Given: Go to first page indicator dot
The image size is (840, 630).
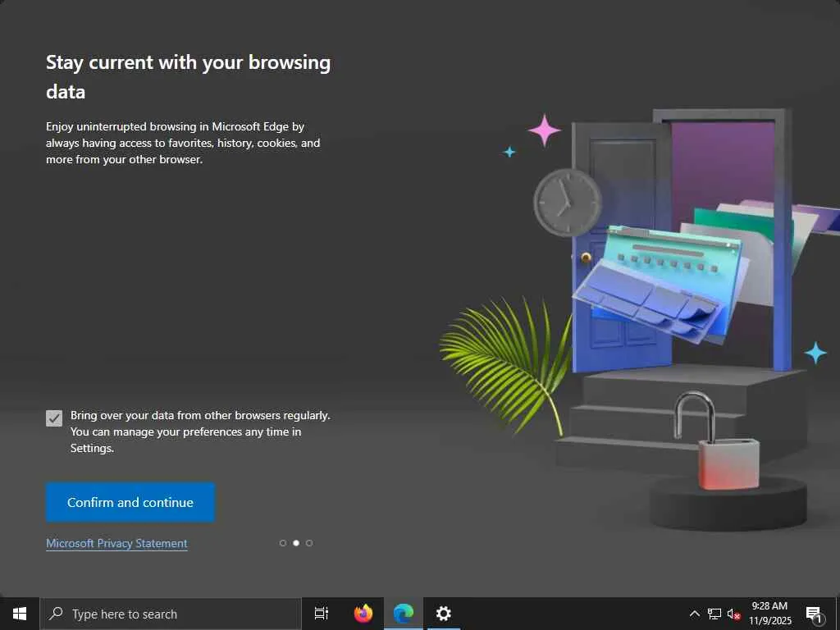Looking at the screenshot, I should point(283,543).
